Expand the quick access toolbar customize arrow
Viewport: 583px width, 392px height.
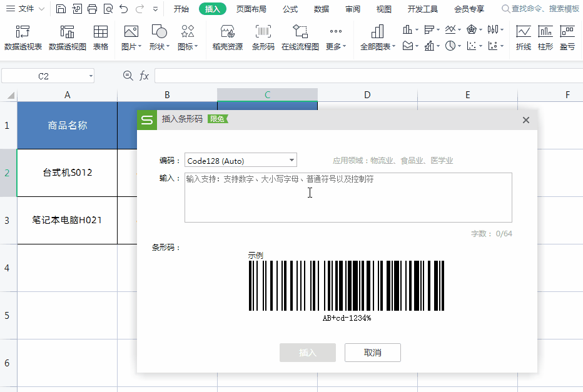tap(155, 9)
